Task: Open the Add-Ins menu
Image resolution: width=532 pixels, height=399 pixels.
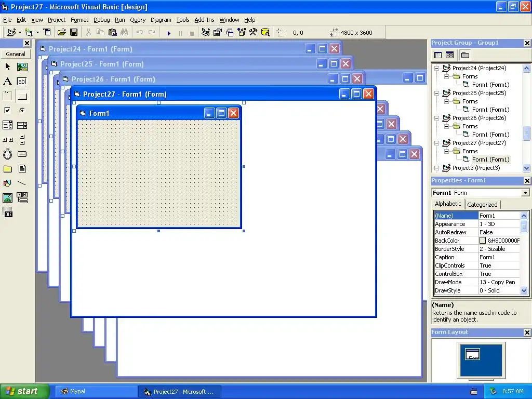Action: click(x=204, y=20)
